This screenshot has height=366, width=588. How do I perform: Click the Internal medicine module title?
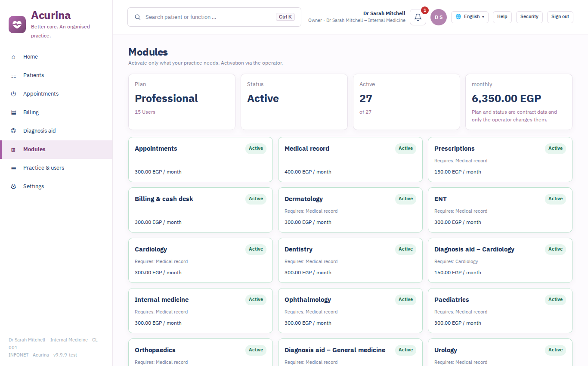[x=161, y=300]
